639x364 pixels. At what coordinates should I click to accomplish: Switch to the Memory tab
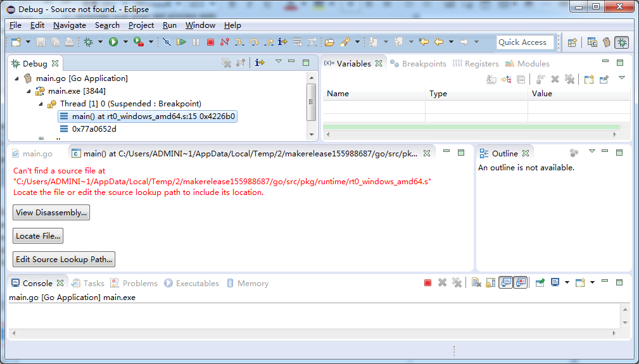coord(248,284)
